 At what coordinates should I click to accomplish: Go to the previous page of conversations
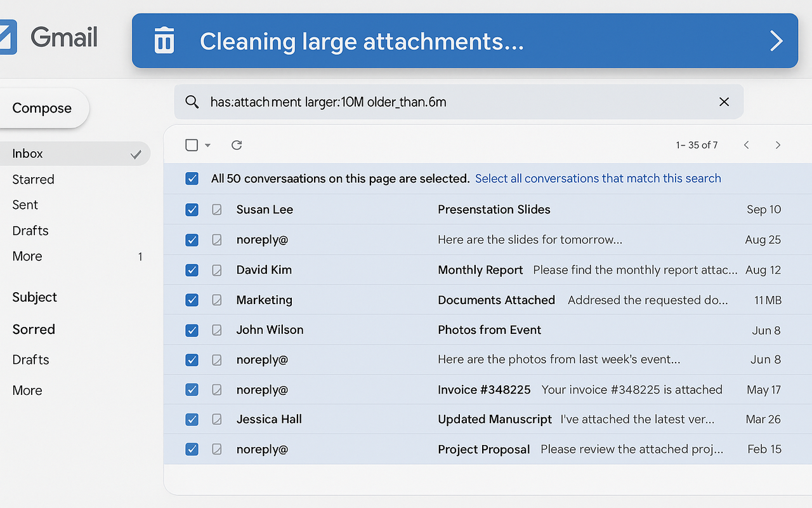coord(746,145)
